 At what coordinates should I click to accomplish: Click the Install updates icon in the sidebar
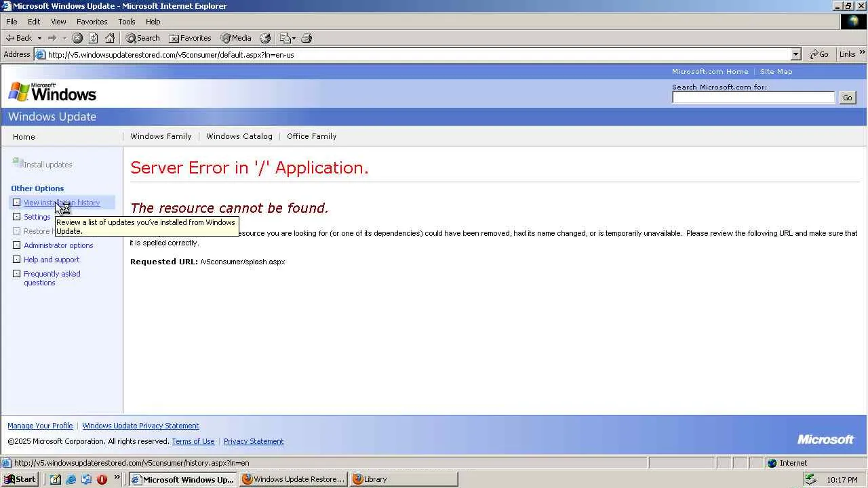[x=18, y=163]
